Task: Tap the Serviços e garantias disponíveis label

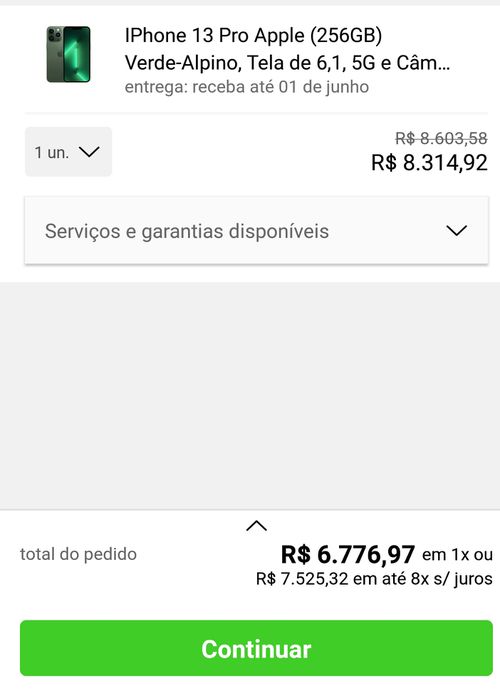Action: (187, 231)
